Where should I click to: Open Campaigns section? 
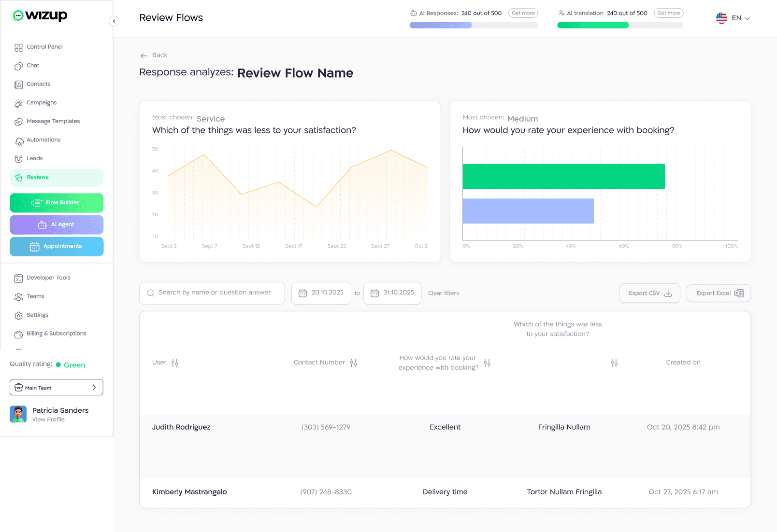[42, 103]
